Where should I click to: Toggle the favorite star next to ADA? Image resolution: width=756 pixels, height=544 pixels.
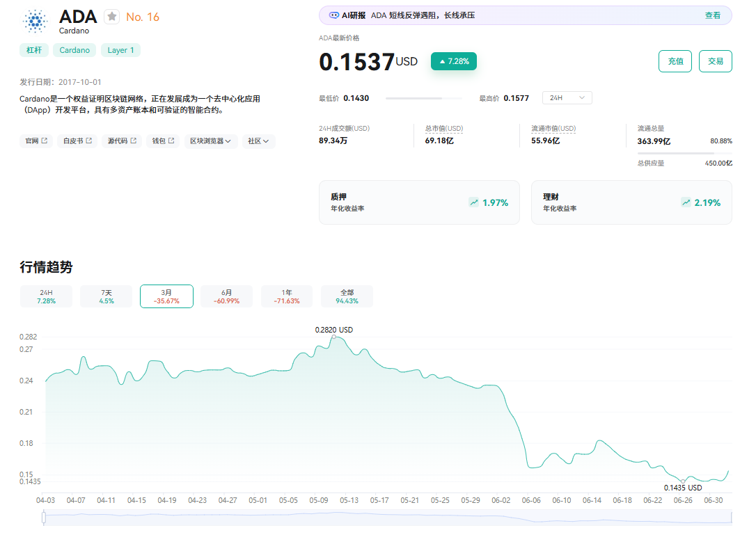[x=112, y=17]
